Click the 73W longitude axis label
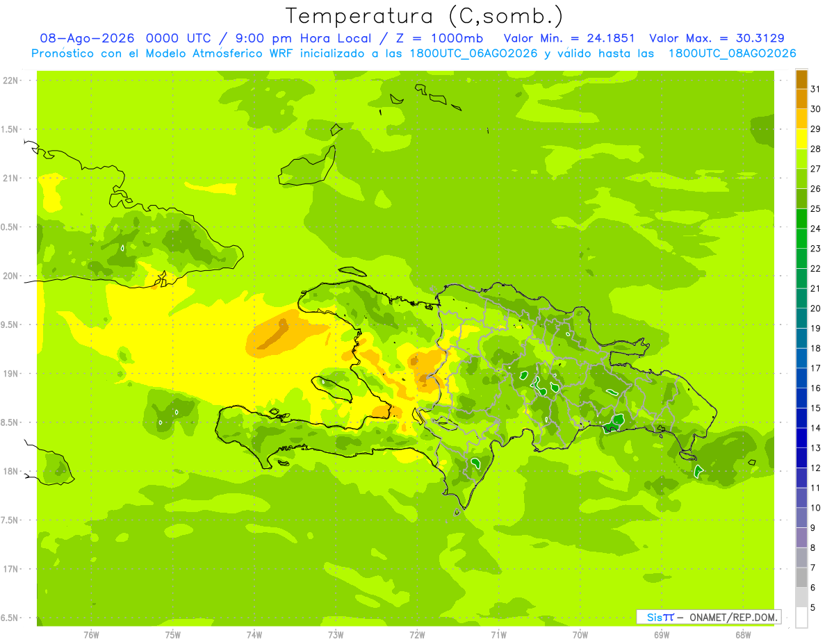The width and height of the screenshot is (834, 644). coord(336,635)
